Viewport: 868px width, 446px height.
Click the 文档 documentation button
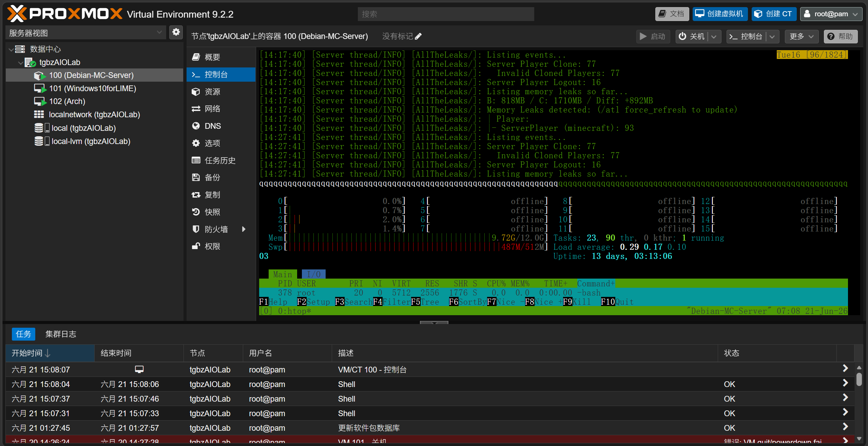pos(672,14)
